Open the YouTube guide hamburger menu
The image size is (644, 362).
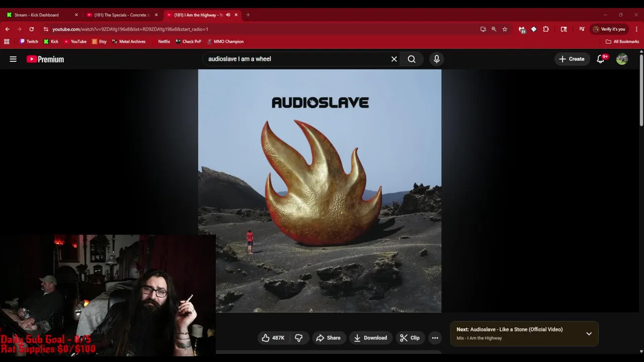point(13,59)
